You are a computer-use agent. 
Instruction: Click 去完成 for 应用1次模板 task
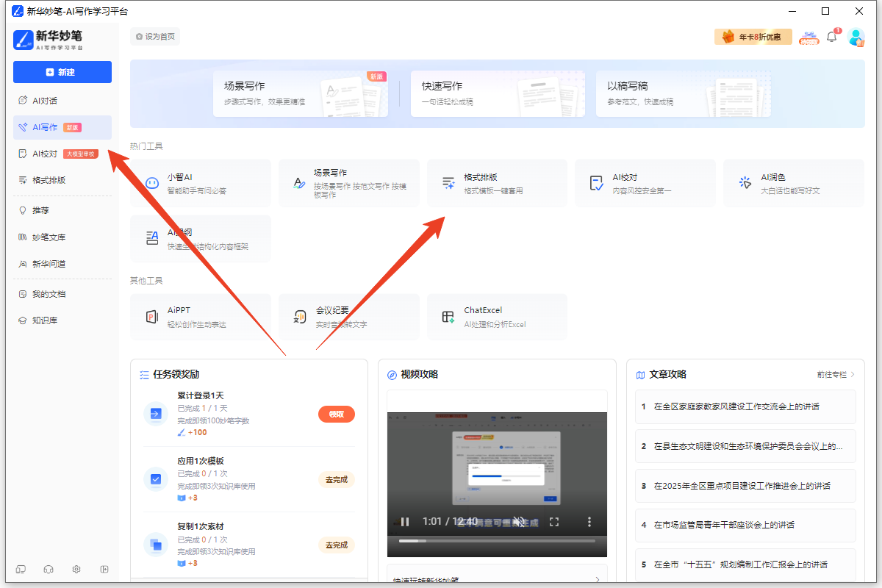[336, 479]
